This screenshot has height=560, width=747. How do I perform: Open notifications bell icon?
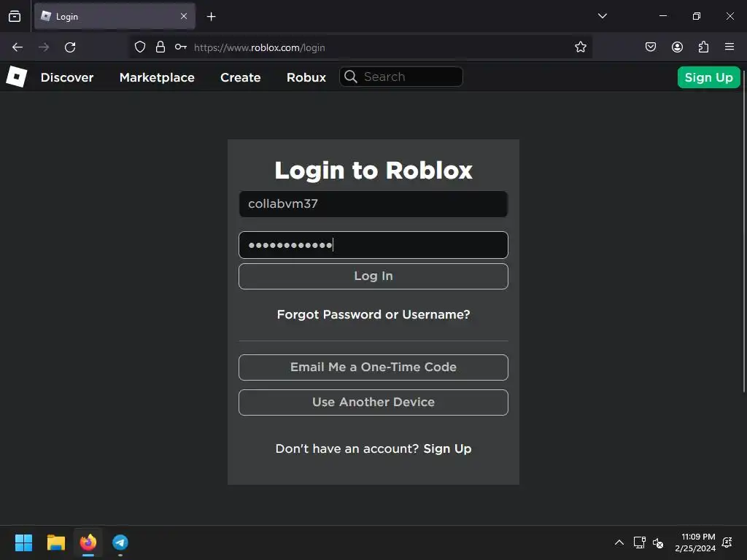coord(727,542)
